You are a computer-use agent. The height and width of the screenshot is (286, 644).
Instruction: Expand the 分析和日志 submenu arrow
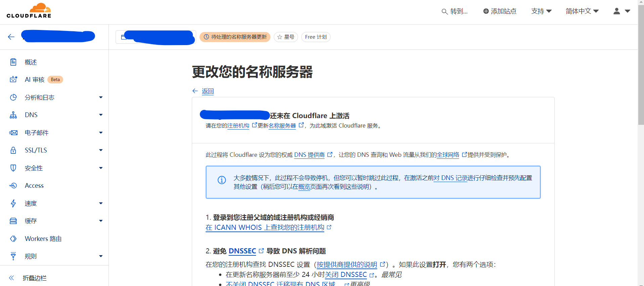[x=101, y=97]
